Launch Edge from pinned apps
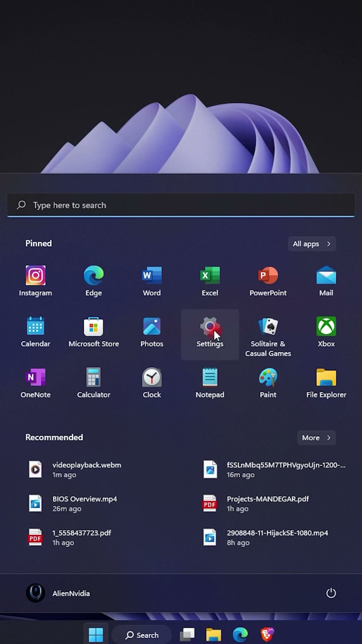The width and height of the screenshot is (362, 644). 94,281
